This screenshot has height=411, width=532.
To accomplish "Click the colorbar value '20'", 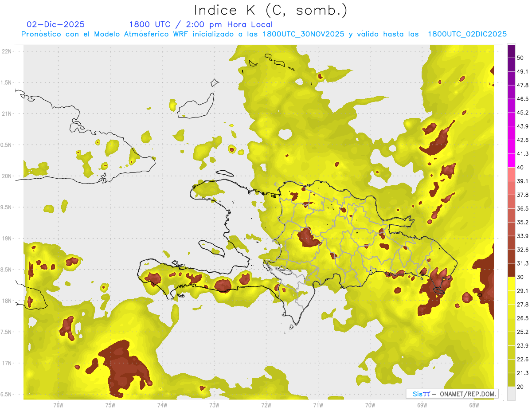I will (520, 387).
